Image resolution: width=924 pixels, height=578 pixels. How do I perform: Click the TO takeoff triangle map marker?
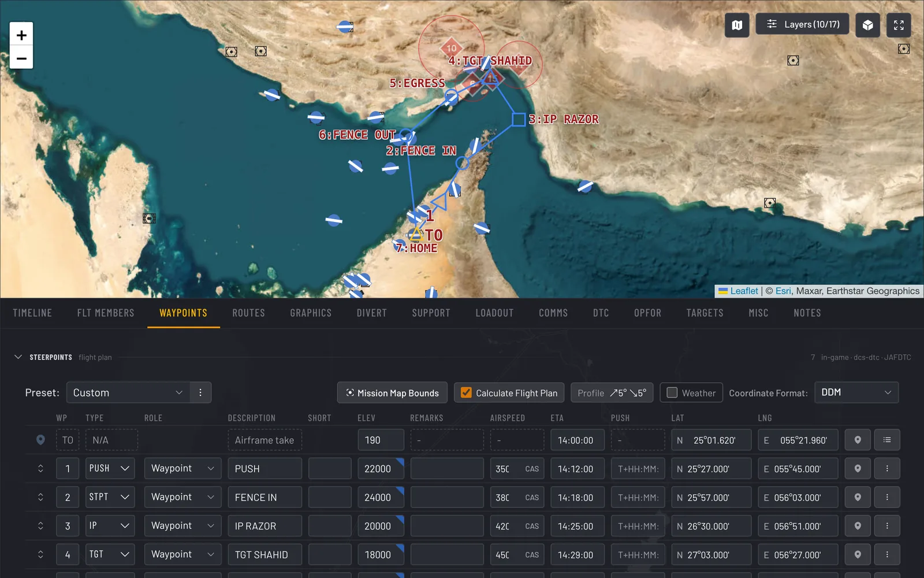tap(416, 234)
